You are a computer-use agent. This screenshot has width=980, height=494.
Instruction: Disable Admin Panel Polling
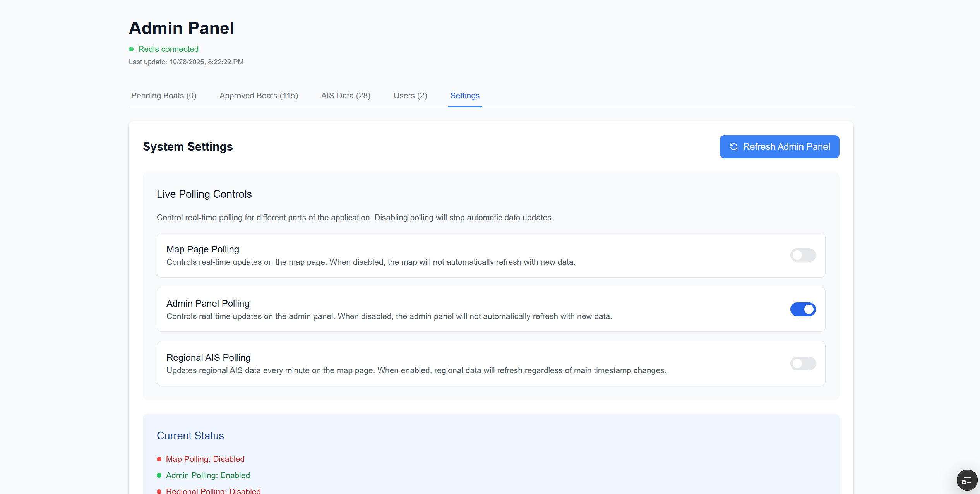(803, 309)
